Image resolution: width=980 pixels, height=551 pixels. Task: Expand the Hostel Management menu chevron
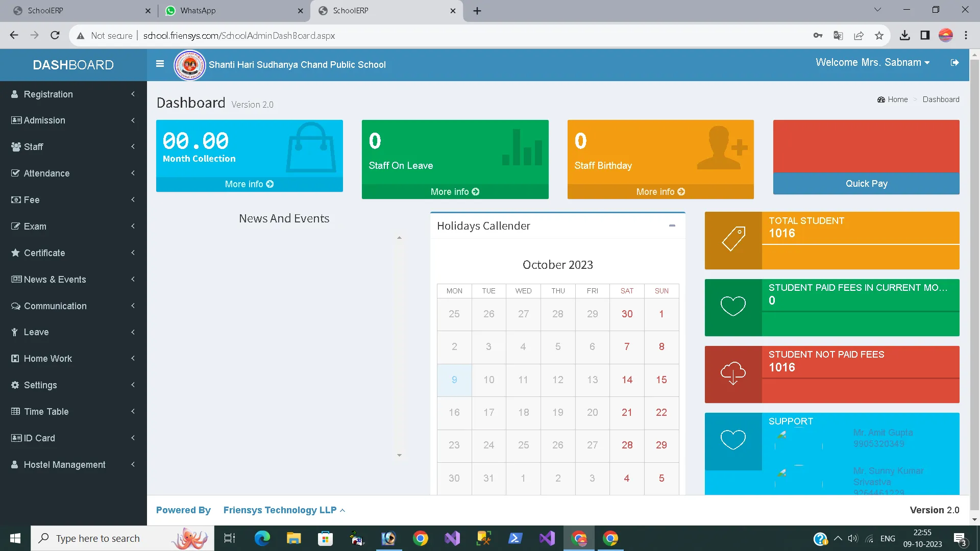(x=133, y=464)
